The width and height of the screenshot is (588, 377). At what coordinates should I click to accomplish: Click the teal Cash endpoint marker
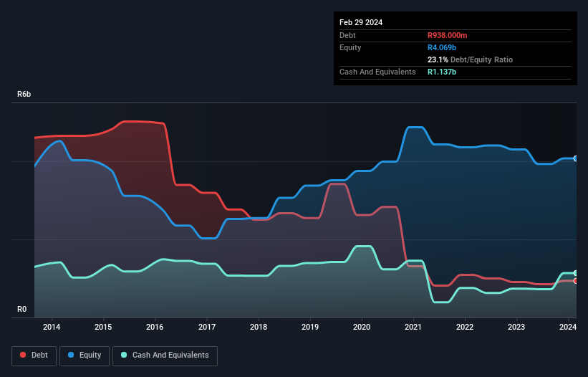[576, 273]
